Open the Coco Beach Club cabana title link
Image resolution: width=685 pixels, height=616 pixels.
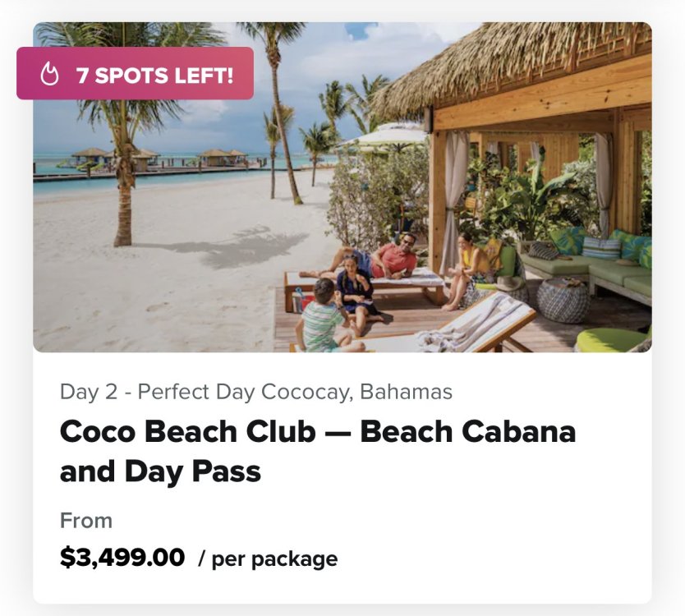click(x=318, y=451)
